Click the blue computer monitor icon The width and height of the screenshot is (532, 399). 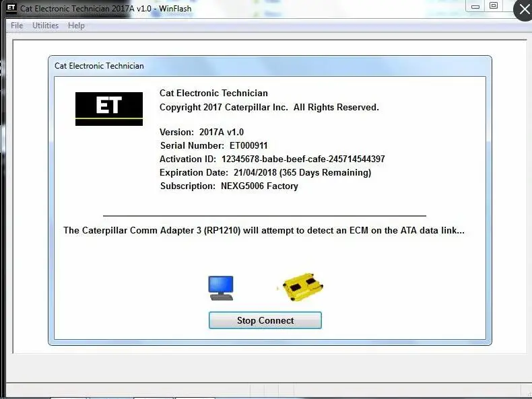[x=220, y=288]
